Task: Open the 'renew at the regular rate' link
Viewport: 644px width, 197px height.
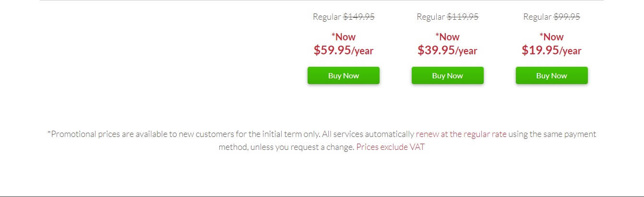Action: point(461,134)
